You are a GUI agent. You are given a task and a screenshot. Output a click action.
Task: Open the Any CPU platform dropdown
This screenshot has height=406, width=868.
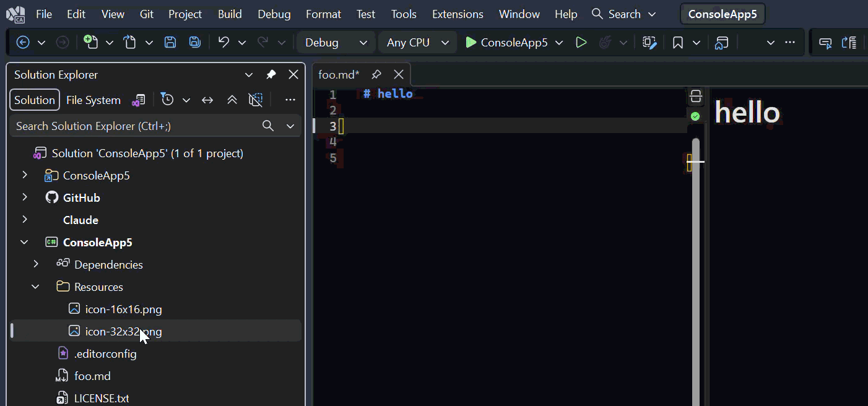[417, 42]
